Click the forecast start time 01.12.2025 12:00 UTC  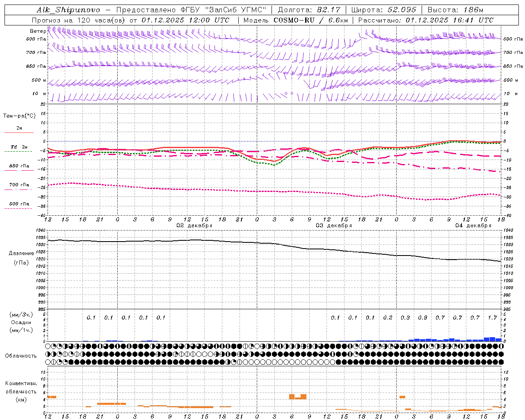pyautogui.click(x=185, y=20)
